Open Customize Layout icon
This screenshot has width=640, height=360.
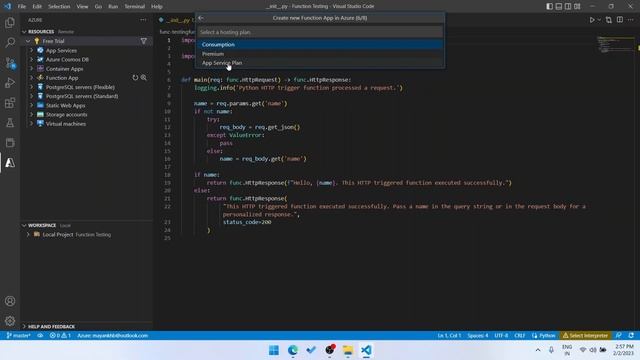click(577, 6)
